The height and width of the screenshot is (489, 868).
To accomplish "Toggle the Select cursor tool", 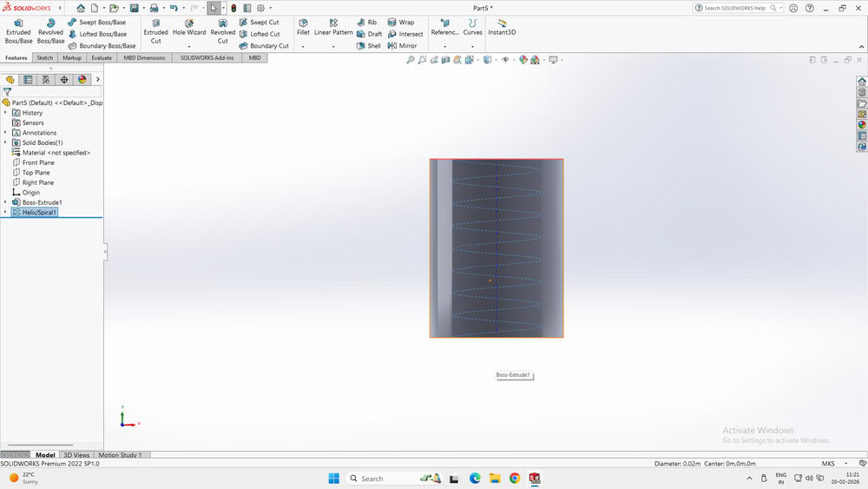I will click(x=214, y=9).
